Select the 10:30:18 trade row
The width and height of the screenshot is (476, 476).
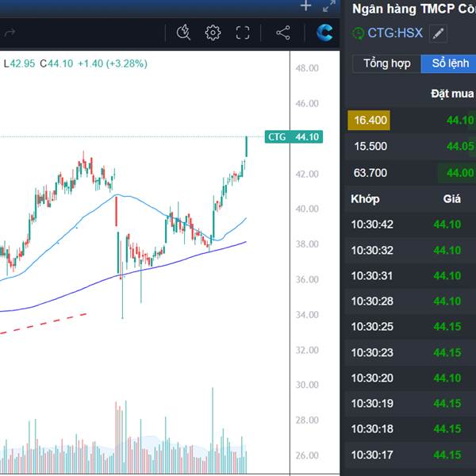click(410, 429)
